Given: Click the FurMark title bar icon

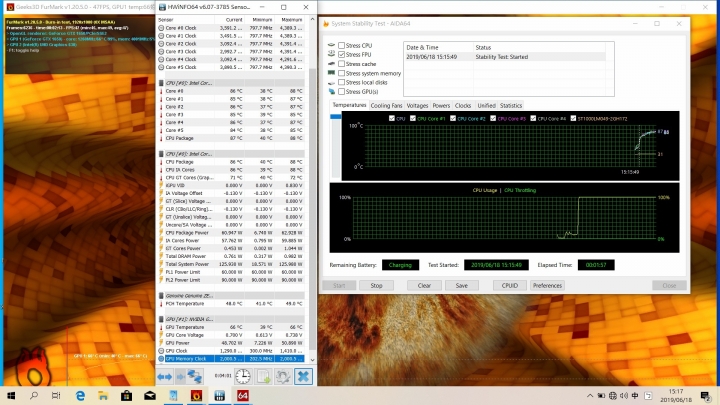Looking at the screenshot, I should pyautogui.click(x=10, y=7).
